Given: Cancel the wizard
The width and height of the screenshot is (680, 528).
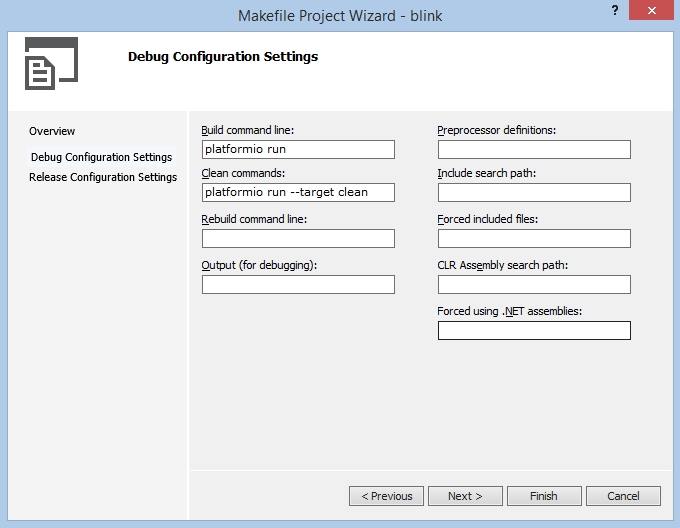Looking at the screenshot, I should (x=623, y=496).
